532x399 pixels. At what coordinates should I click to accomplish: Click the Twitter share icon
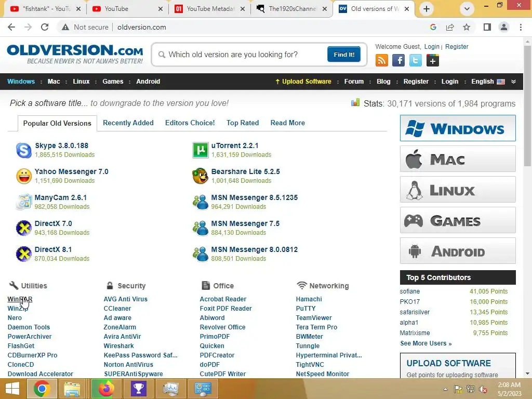[x=415, y=61]
